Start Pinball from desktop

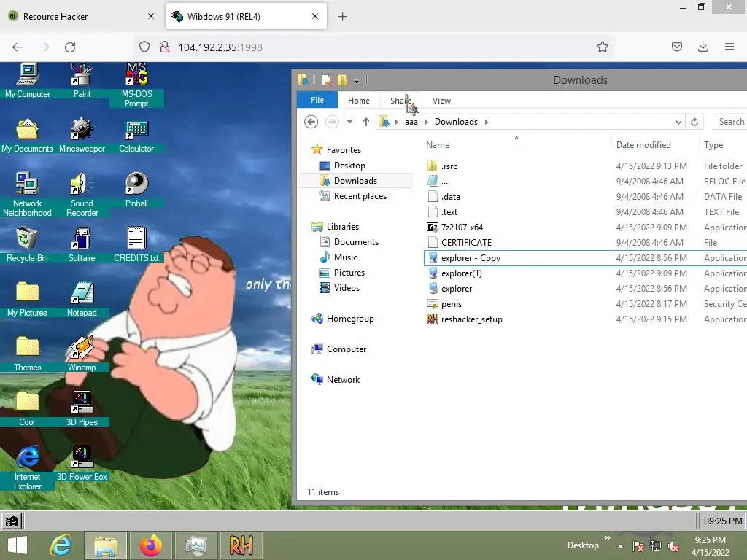point(136,190)
